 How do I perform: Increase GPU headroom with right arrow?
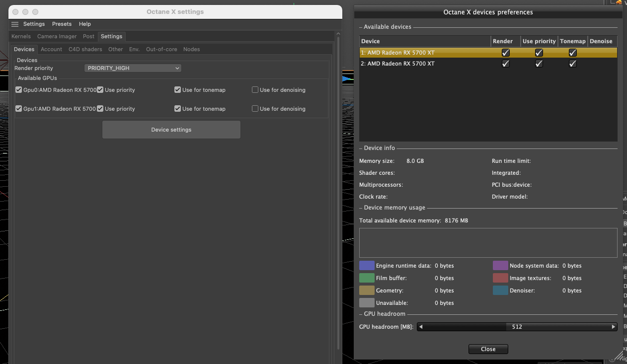coord(614,327)
